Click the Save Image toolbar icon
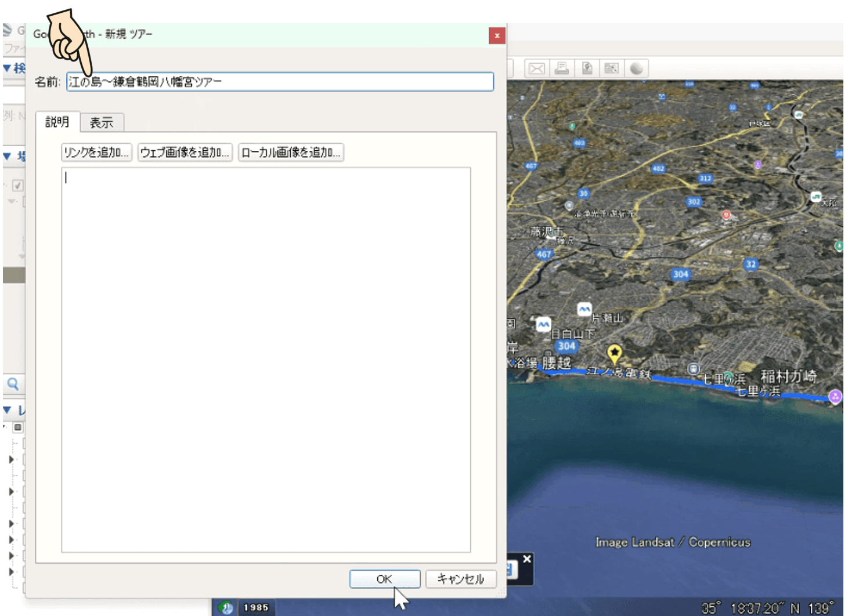The image size is (848, 616). 587,68
